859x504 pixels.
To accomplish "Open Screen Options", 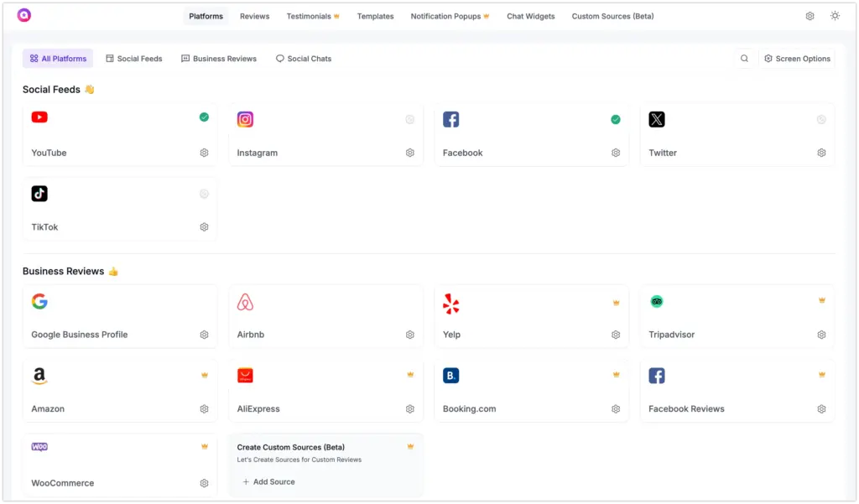I will click(x=796, y=58).
